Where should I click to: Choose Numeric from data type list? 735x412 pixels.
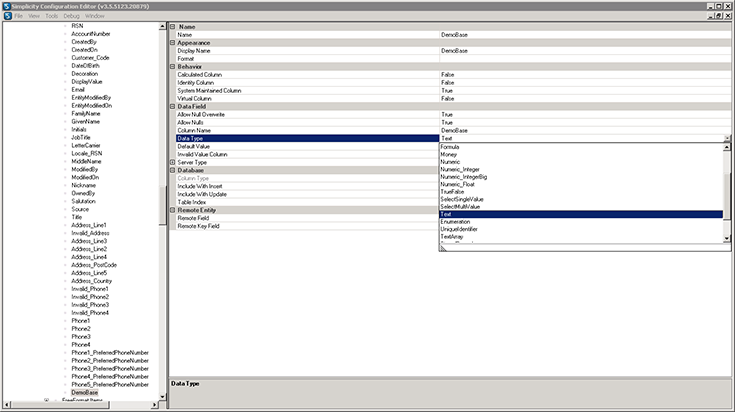pyautogui.click(x=581, y=162)
